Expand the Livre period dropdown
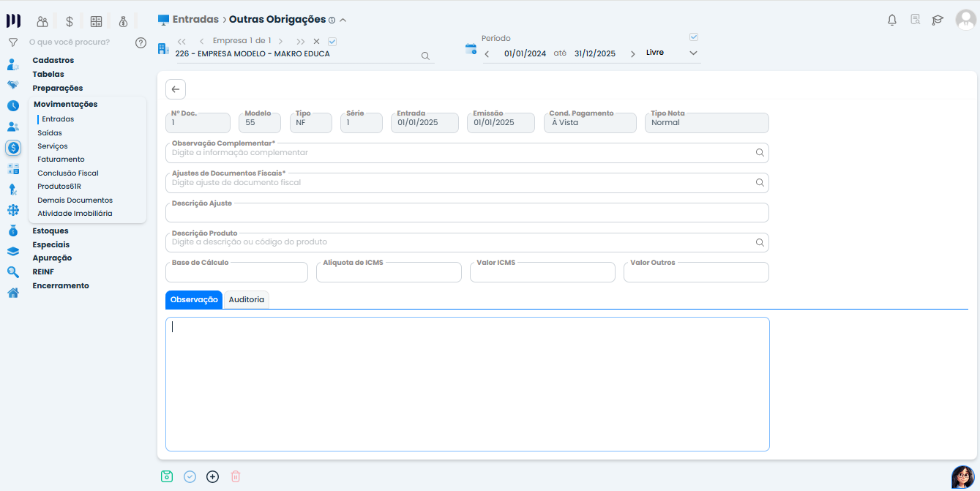Screen dimensions: 980x491 (x=693, y=53)
